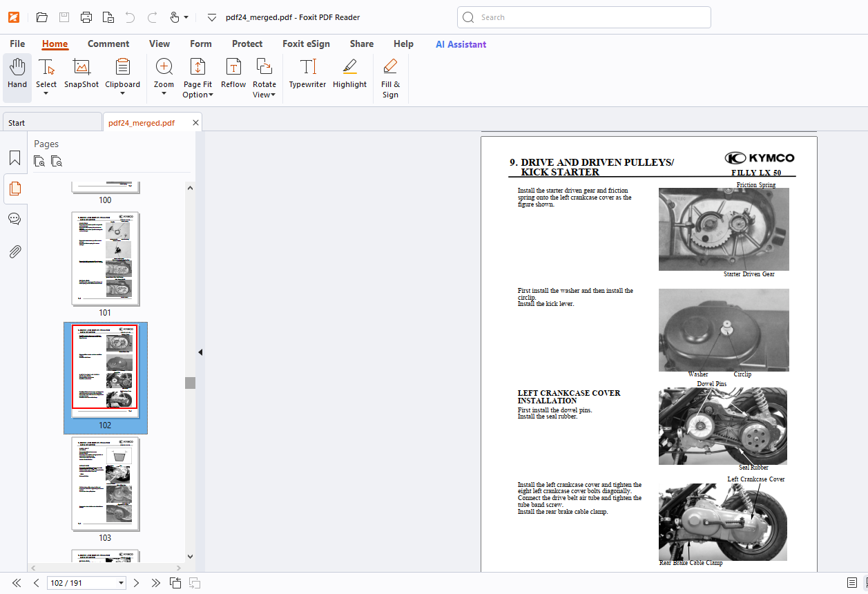Image resolution: width=868 pixels, height=594 pixels.
Task: Open the page number dropdown arrow
Action: point(122,583)
